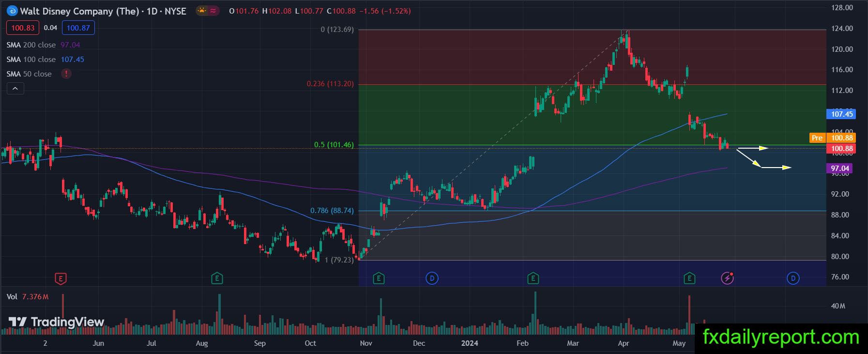
Task: Select the SMA 50 close indicator legend
Action: click(x=29, y=74)
